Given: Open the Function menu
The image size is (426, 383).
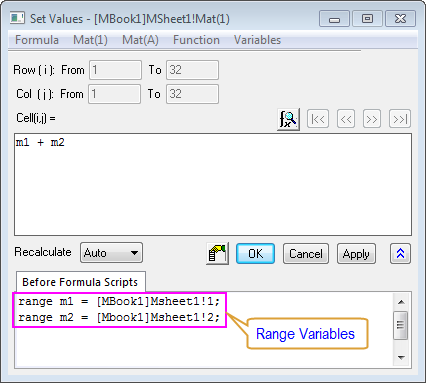Looking at the screenshot, I should click(196, 40).
